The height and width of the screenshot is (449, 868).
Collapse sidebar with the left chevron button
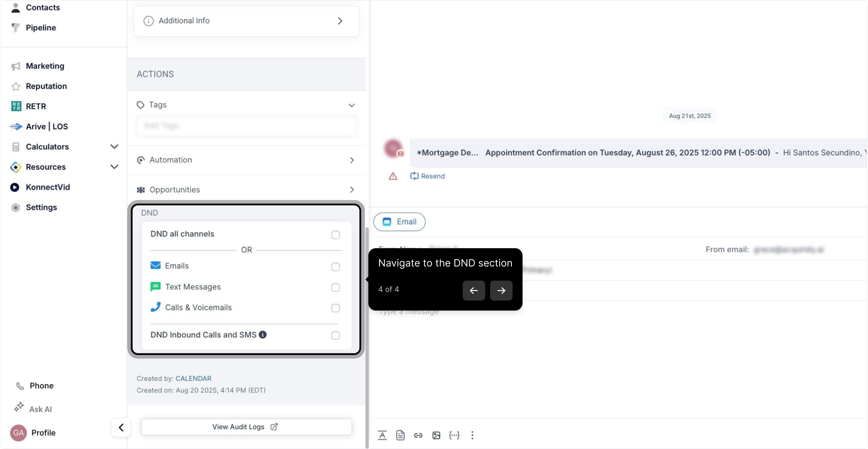pos(121,427)
